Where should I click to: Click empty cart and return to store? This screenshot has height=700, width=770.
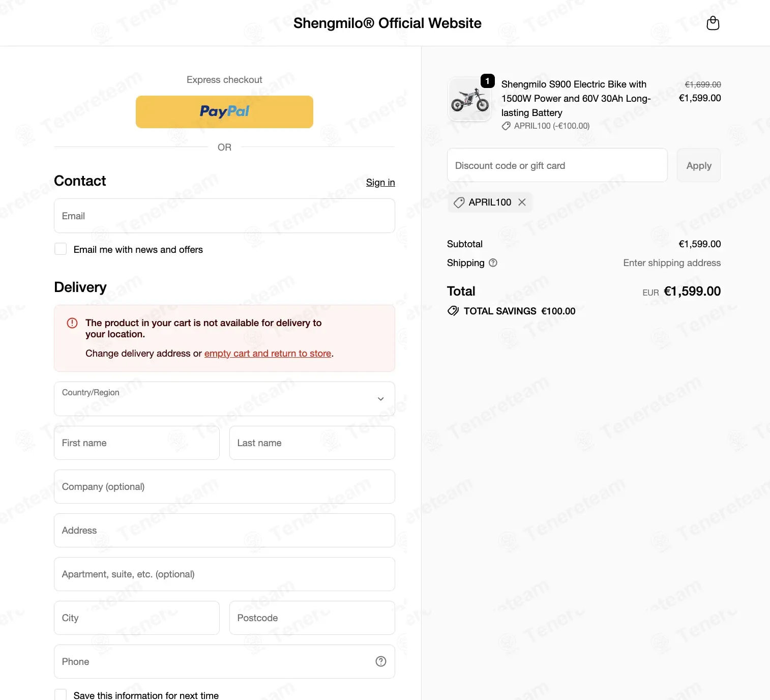[x=268, y=354]
